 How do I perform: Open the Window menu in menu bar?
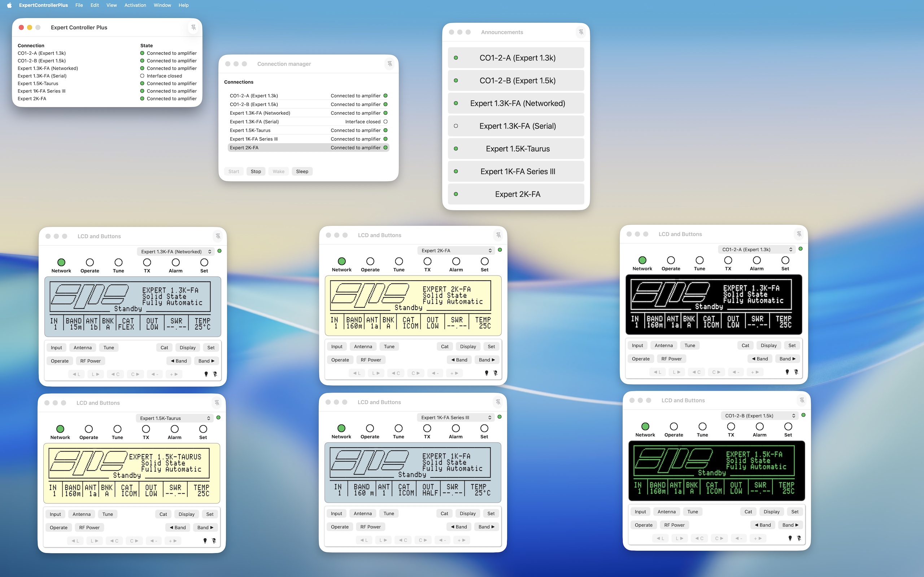click(162, 5)
